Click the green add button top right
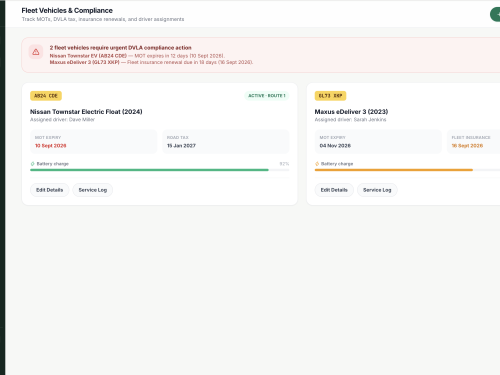 point(495,15)
